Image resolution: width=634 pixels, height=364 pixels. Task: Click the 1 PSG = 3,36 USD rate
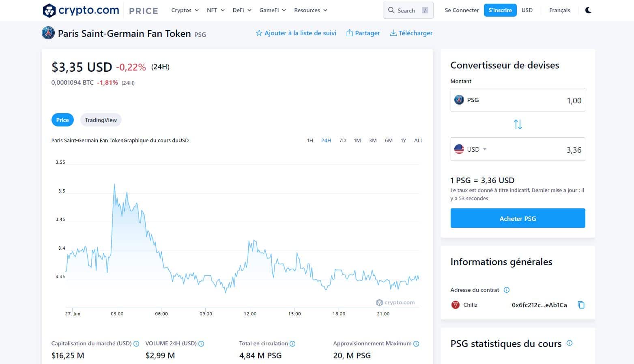point(482,180)
